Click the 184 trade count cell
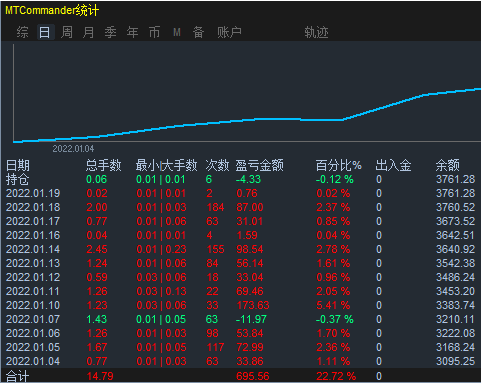Image resolution: width=481 pixels, height=383 pixels. 215,207
